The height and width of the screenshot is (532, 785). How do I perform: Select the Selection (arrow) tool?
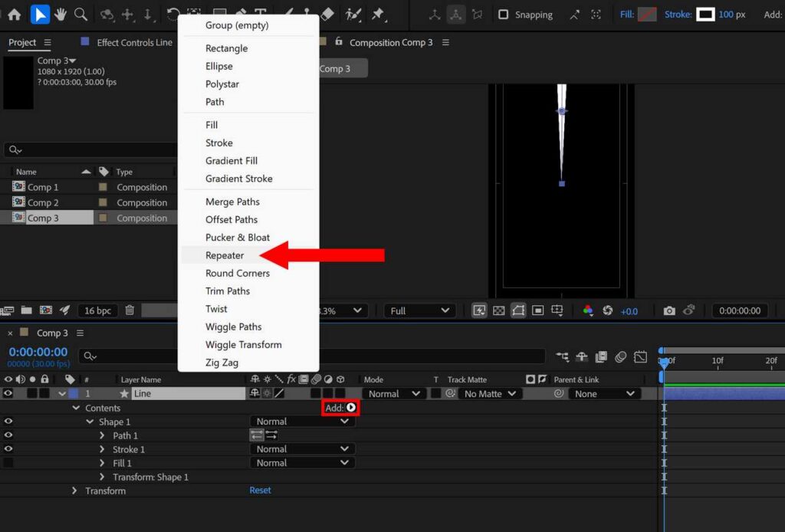click(x=40, y=15)
